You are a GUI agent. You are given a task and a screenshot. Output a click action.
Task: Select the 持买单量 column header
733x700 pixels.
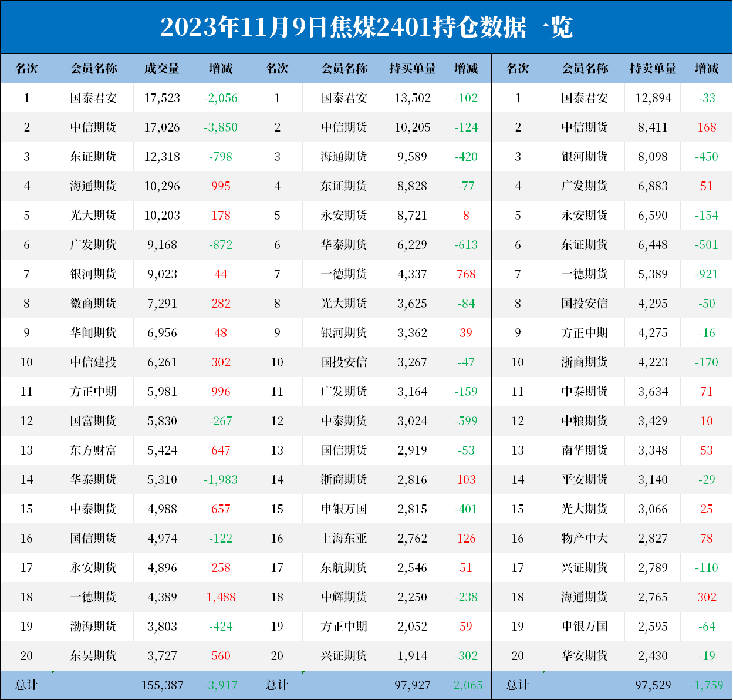pos(413,69)
